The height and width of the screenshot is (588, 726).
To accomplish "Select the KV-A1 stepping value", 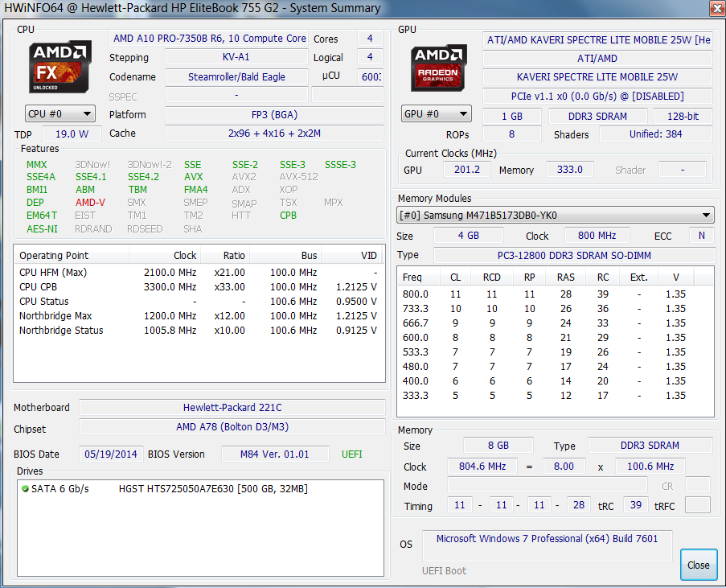I will 236,57.
